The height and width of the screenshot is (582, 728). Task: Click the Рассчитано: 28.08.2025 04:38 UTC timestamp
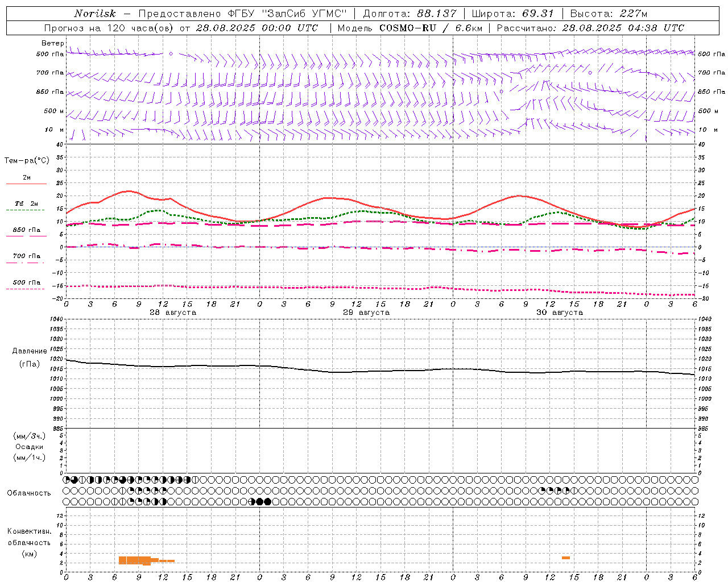coord(590,28)
